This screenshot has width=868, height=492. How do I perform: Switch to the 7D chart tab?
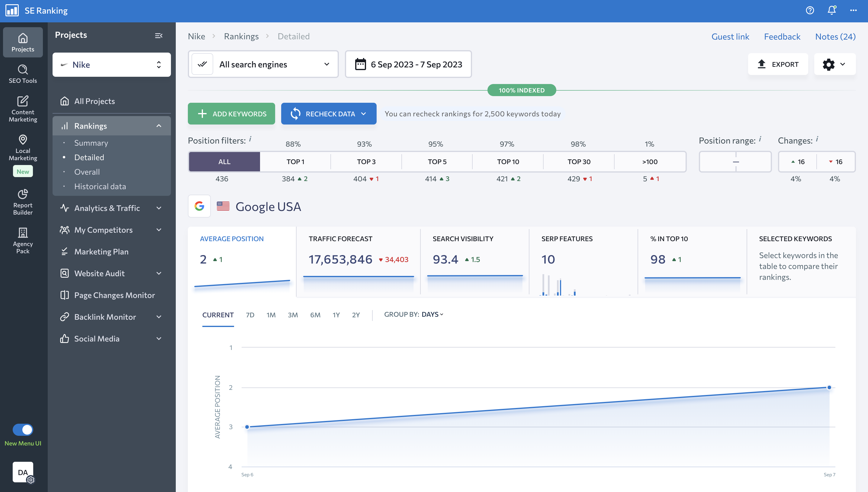pos(250,315)
